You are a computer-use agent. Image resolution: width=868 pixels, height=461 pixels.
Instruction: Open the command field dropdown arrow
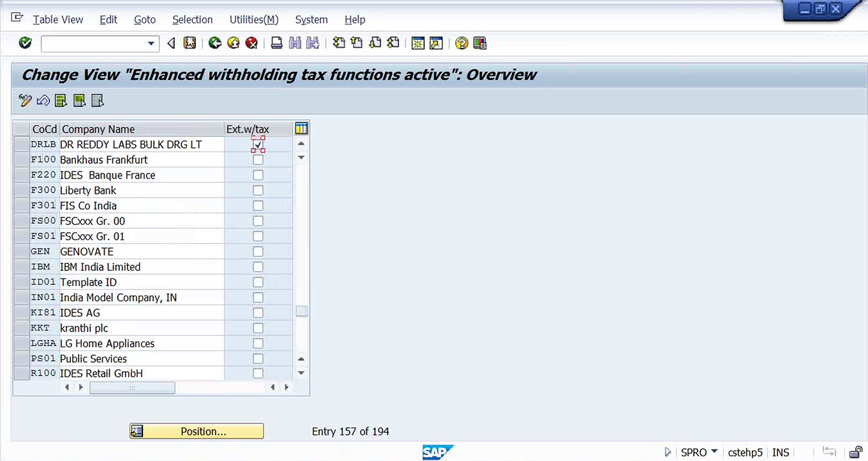151,43
